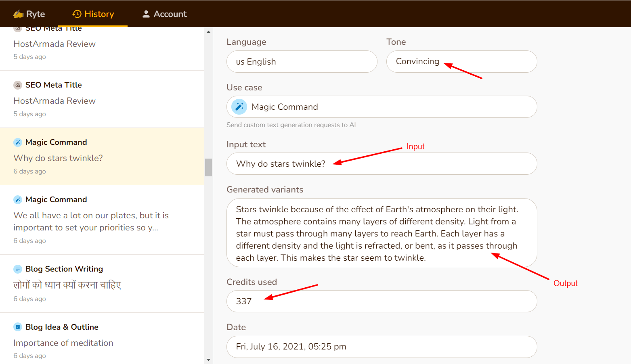
Task: Click wand icon beside priorities Magic Command entry
Action: click(x=18, y=200)
